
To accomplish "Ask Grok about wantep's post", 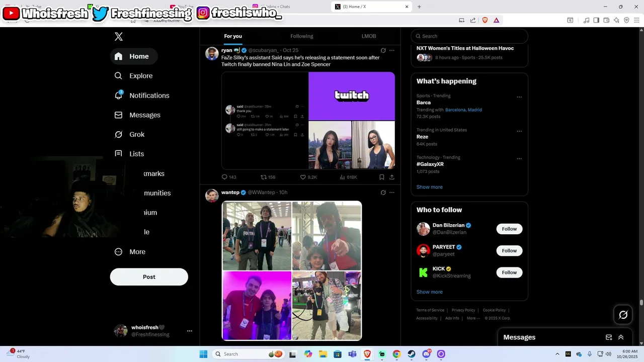I will click(x=383, y=193).
